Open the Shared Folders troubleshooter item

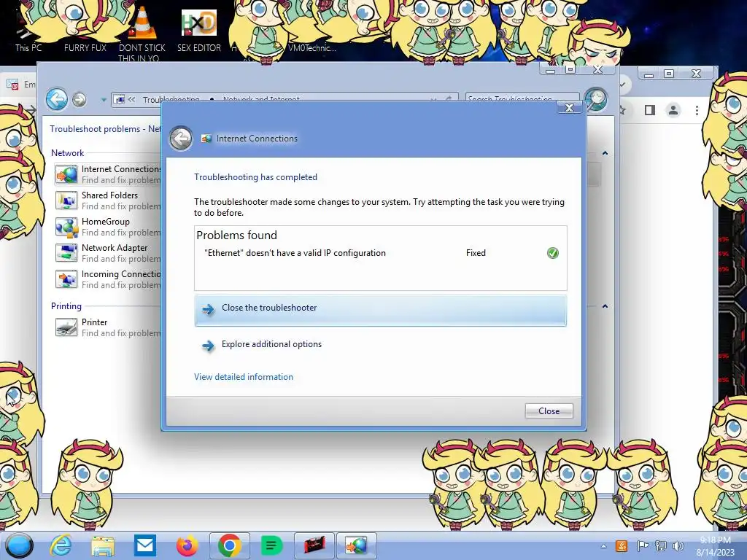click(x=108, y=201)
